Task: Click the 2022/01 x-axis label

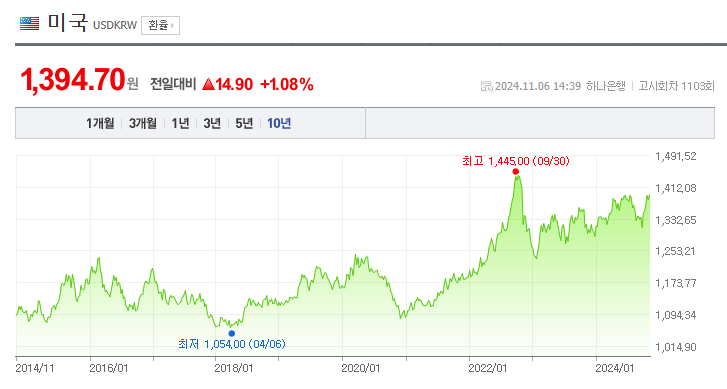Action: click(x=488, y=368)
